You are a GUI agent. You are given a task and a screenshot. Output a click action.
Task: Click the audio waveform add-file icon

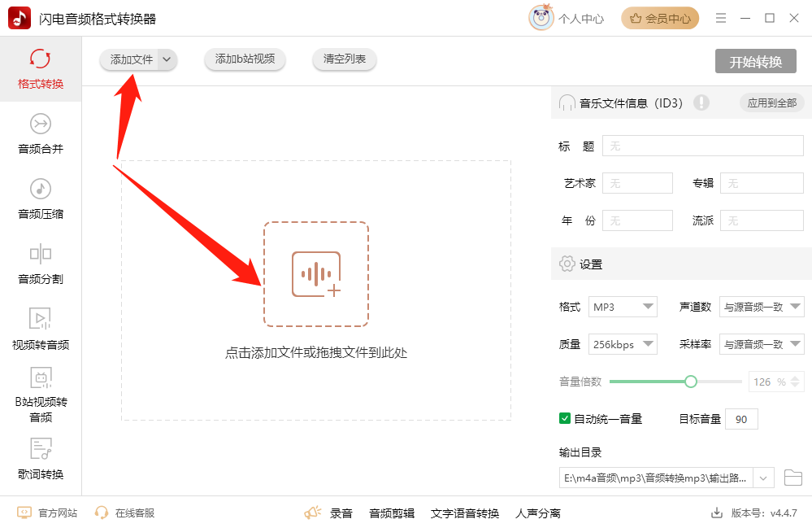(x=316, y=274)
